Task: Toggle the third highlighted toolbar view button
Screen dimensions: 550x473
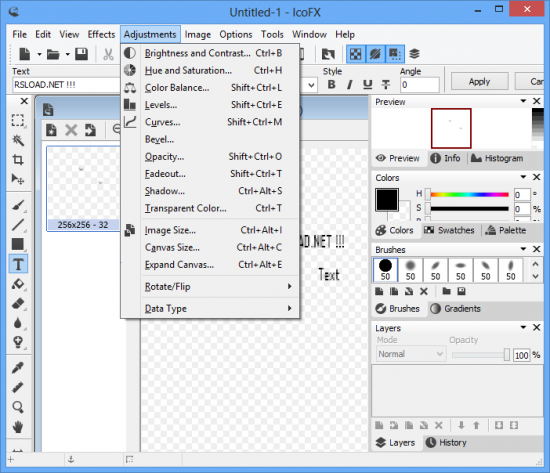Action: point(395,54)
